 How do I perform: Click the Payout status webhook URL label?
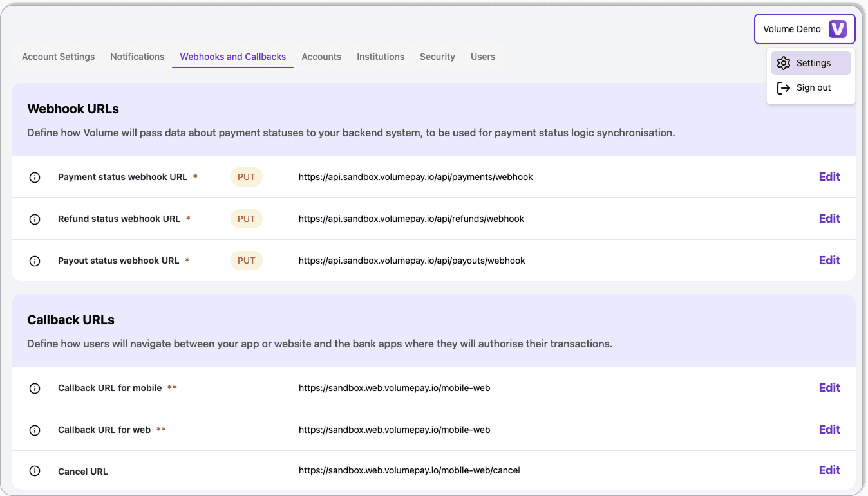pyautogui.click(x=118, y=261)
